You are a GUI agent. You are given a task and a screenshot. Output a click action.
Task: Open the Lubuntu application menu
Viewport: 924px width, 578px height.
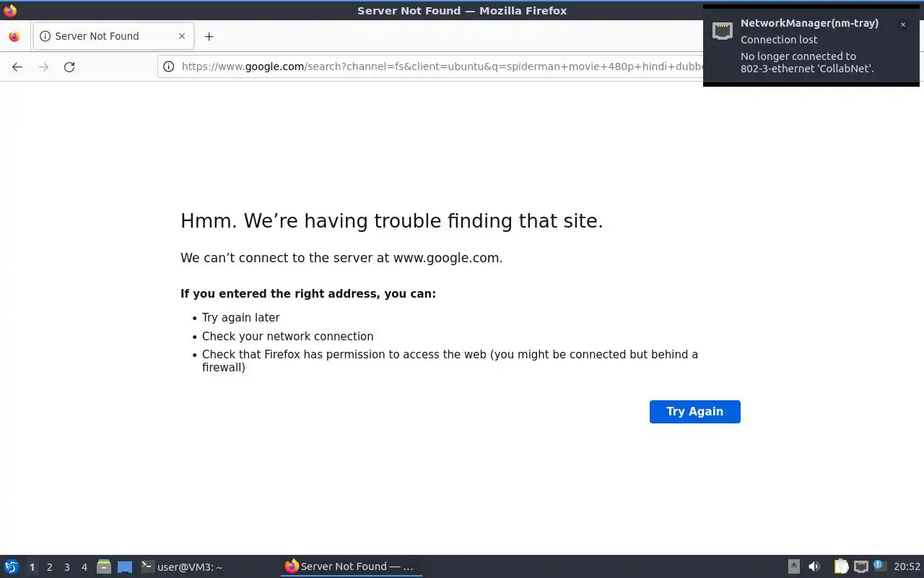click(12, 566)
